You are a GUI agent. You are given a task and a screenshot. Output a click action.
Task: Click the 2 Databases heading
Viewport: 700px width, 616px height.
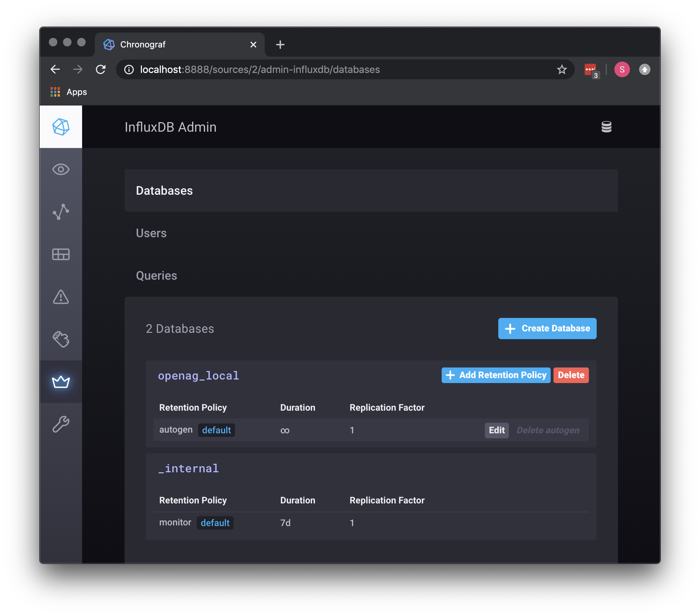pyautogui.click(x=180, y=329)
